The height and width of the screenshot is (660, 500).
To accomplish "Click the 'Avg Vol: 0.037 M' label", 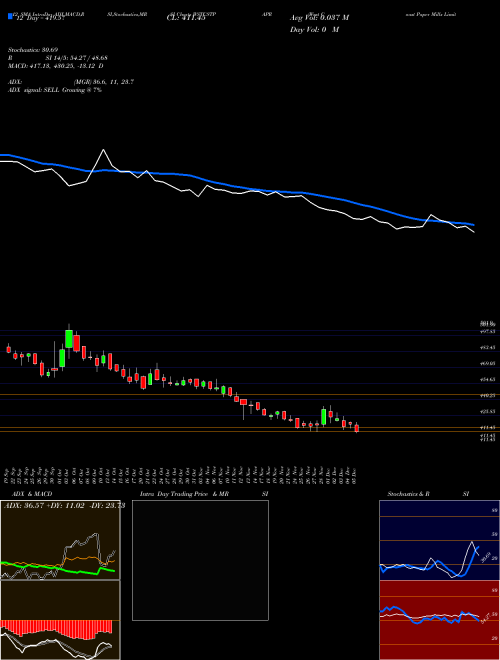I will pyautogui.click(x=319, y=18).
